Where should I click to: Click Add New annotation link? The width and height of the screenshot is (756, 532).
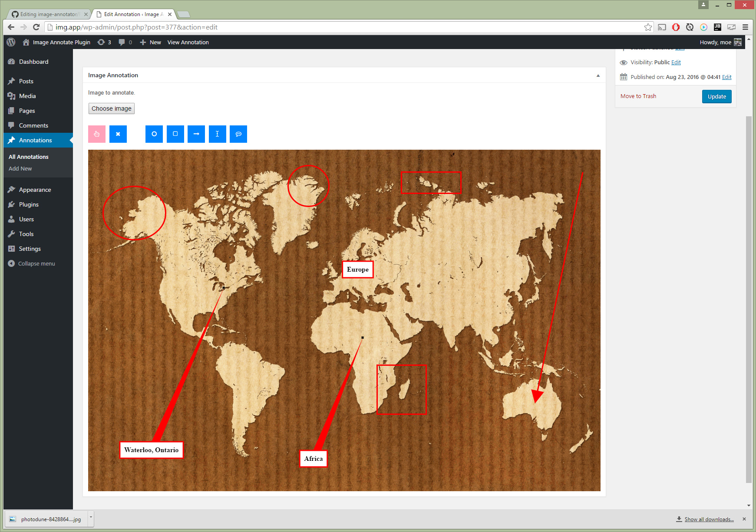point(20,168)
